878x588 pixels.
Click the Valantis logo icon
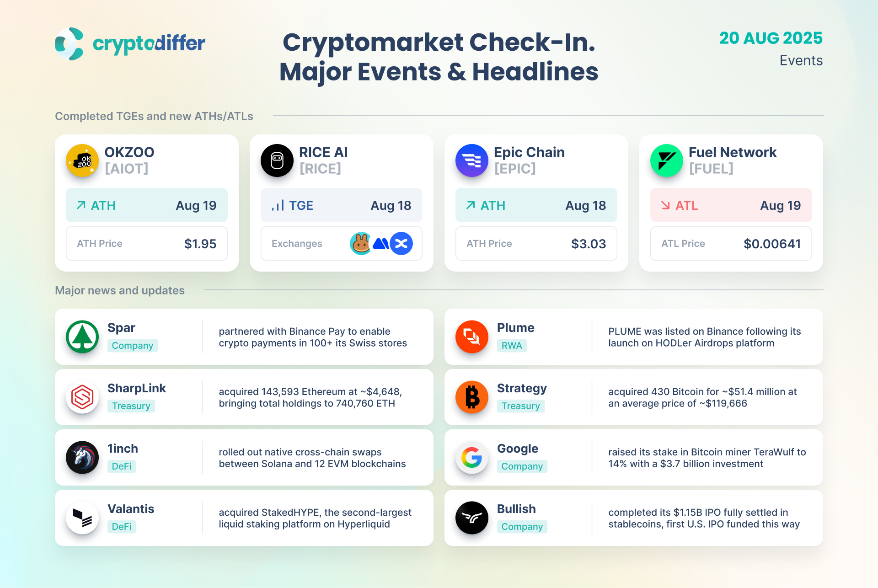click(x=82, y=518)
